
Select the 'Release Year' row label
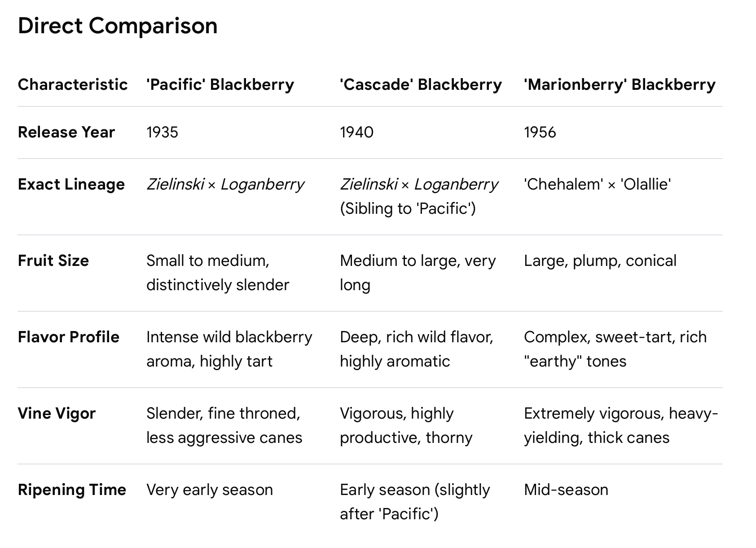[x=66, y=132]
